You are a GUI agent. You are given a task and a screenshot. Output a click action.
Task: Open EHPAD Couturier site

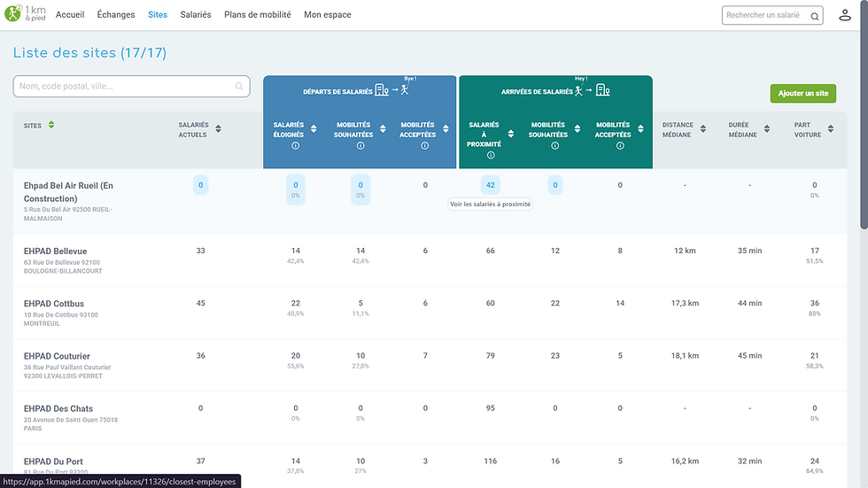tap(57, 356)
